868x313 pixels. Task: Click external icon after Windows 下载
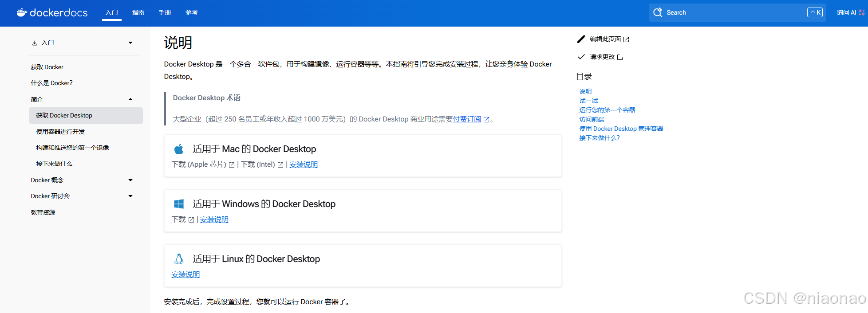pyautogui.click(x=191, y=220)
